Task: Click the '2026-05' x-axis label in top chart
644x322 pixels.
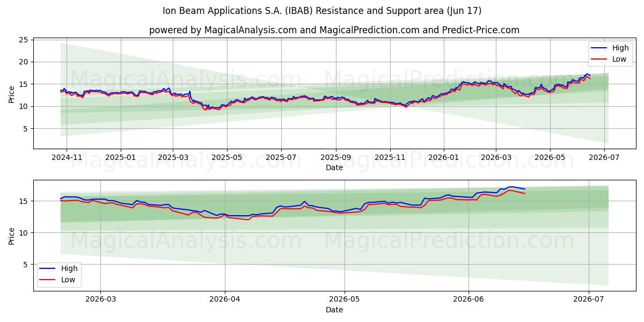Action: 550,158
